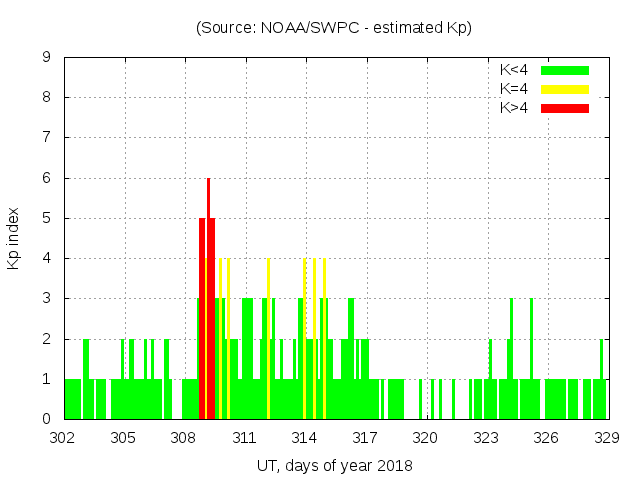Click the green K<4 legend swatch
This screenshot has height=480, width=640.
565,70
